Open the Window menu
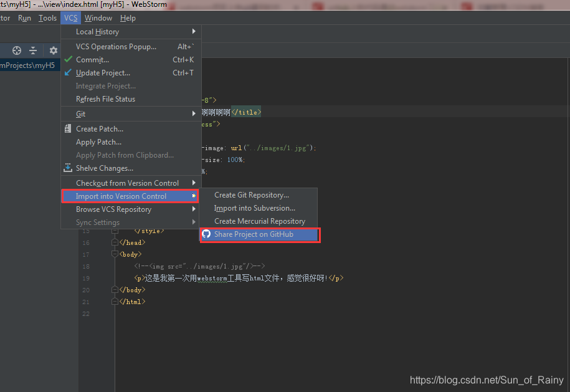The width and height of the screenshot is (570, 392). coord(98,18)
